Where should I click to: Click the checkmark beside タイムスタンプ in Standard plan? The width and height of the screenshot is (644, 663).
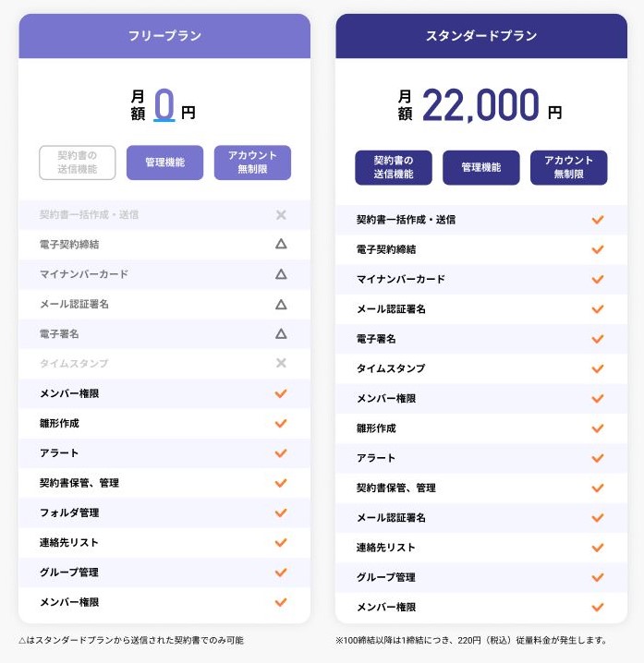(598, 368)
